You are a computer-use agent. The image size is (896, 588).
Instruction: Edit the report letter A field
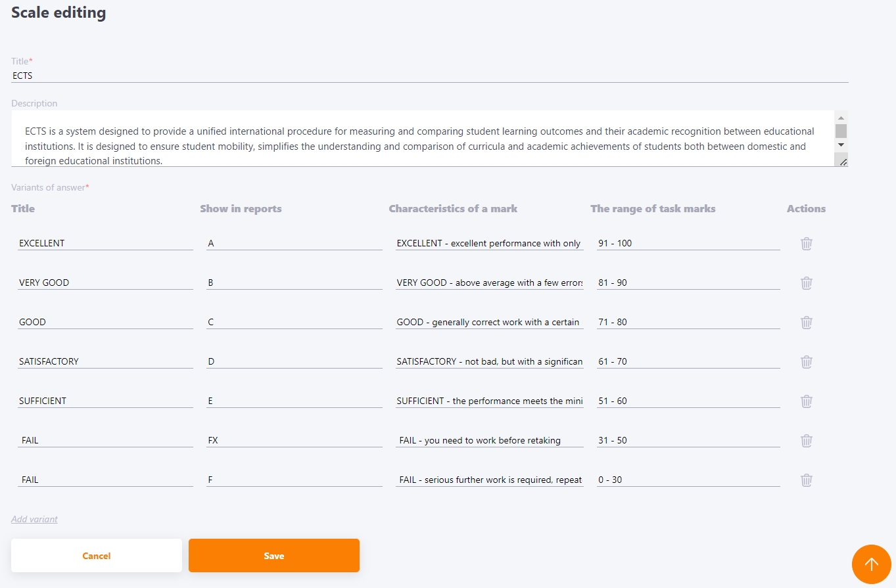tap(295, 243)
